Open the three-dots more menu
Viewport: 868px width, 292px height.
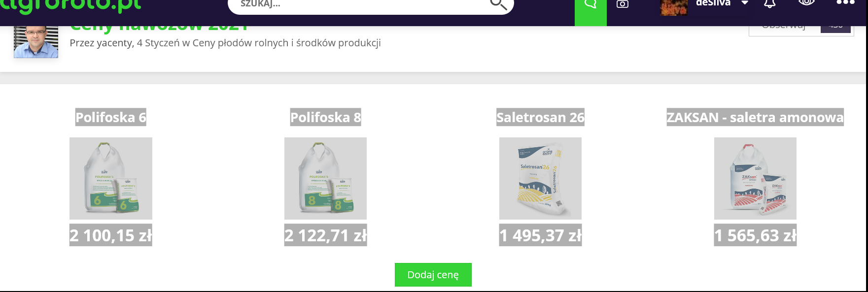(x=845, y=3)
